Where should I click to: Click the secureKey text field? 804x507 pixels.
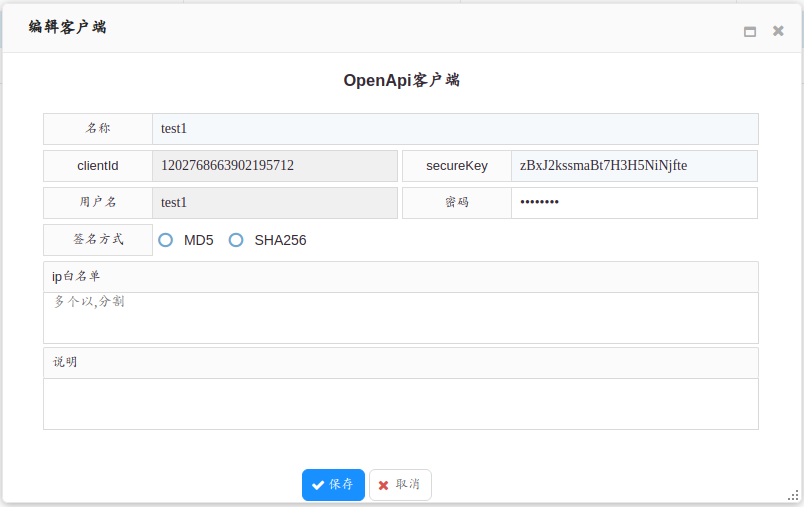pyautogui.click(x=633, y=166)
